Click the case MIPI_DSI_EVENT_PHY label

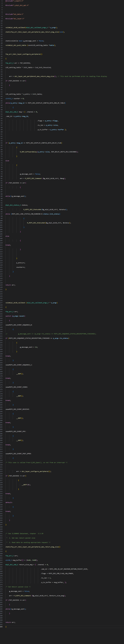click(16, 431)
